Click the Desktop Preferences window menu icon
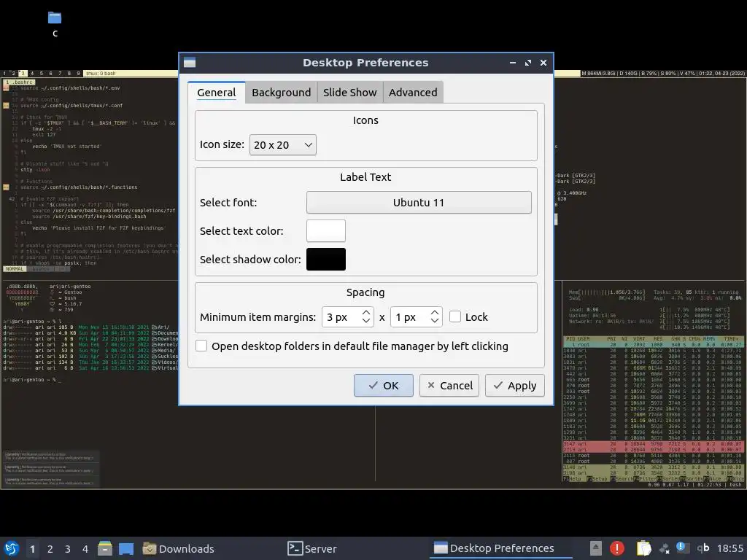This screenshot has height=560, width=747. pyautogui.click(x=190, y=63)
